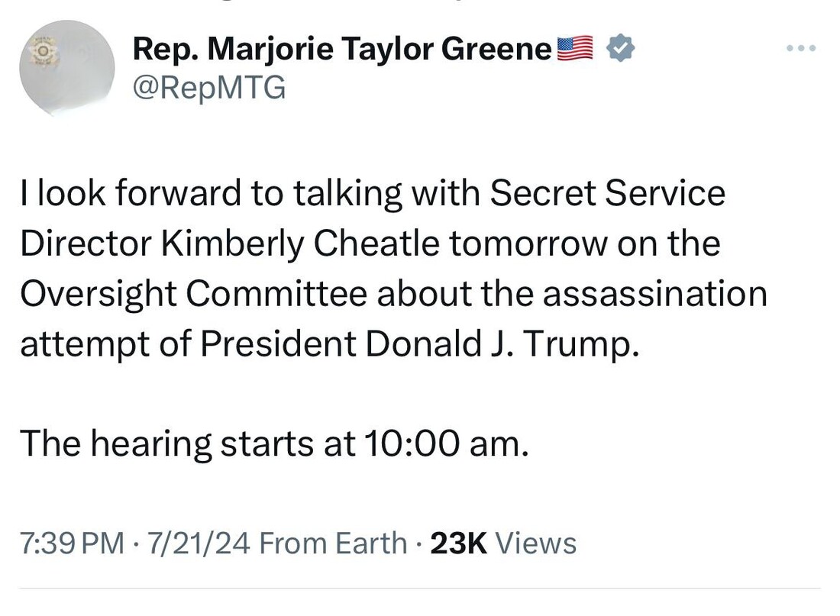
Task: Click "Oversight Committee" in the tweet text
Action: [x=193, y=294]
